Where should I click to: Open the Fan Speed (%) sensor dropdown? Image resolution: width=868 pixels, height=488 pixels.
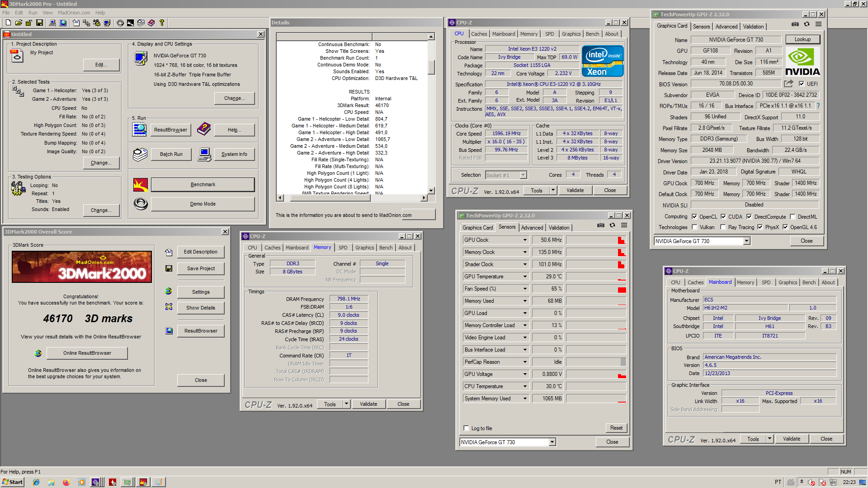coord(525,289)
